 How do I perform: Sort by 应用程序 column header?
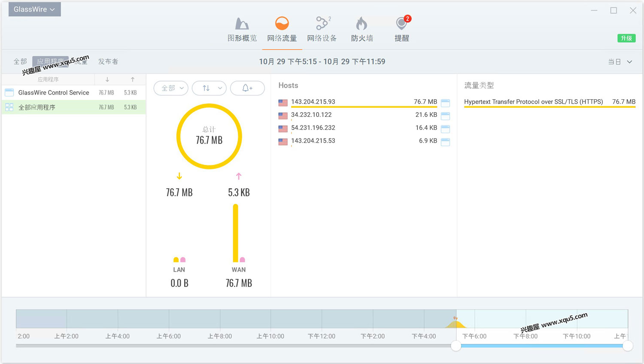[x=48, y=80]
